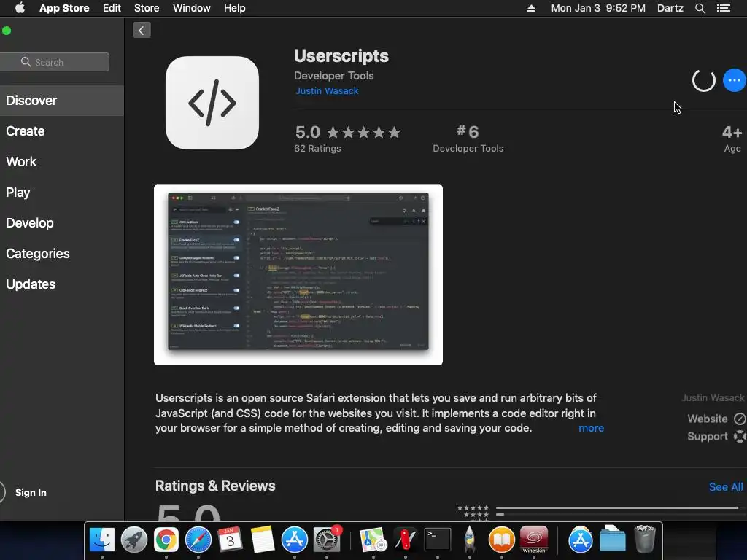
Task: Select Work in the sidebar
Action: [x=62, y=161]
